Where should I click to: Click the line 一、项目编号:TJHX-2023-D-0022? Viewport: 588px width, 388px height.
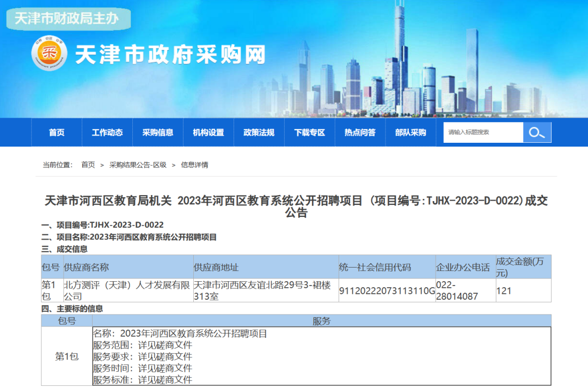click(102, 225)
